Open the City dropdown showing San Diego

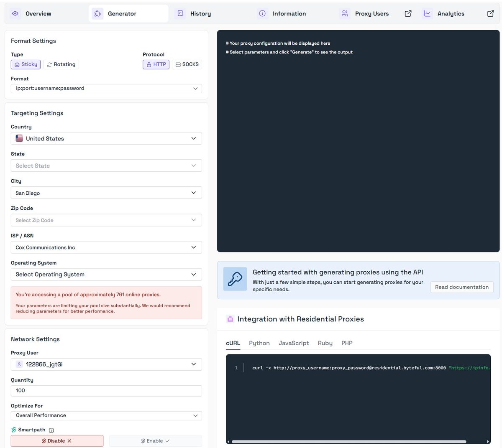[x=106, y=193]
